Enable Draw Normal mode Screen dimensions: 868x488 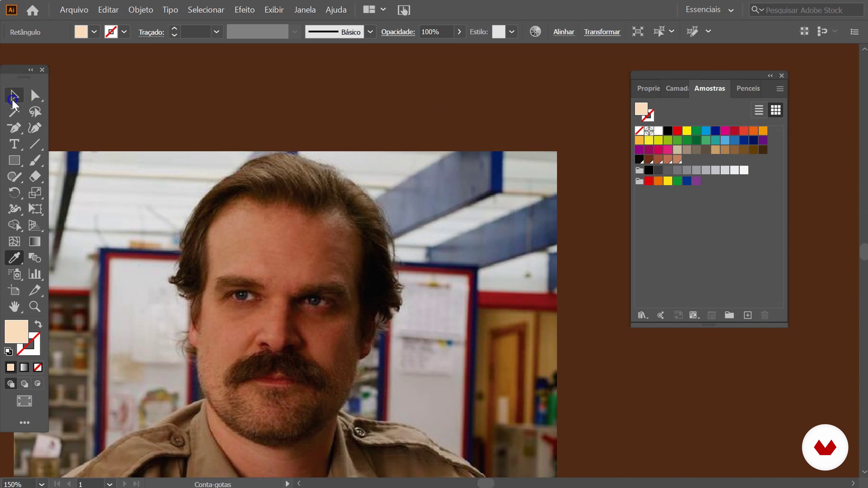coord(11,384)
